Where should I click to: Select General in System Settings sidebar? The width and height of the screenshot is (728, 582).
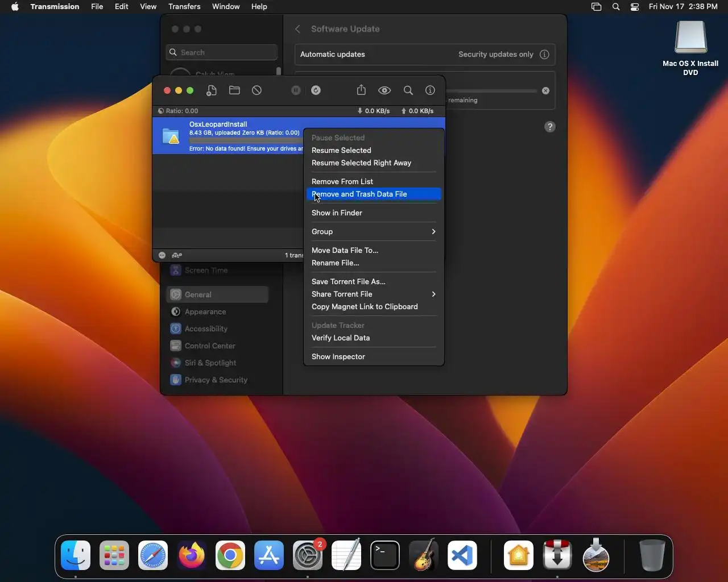click(x=217, y=294)
